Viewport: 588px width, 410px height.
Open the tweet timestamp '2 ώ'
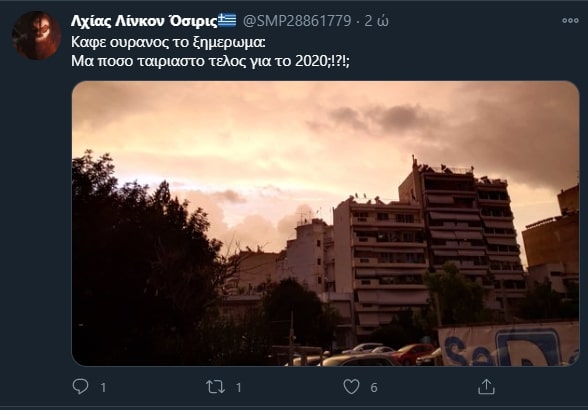click(376, 21)
